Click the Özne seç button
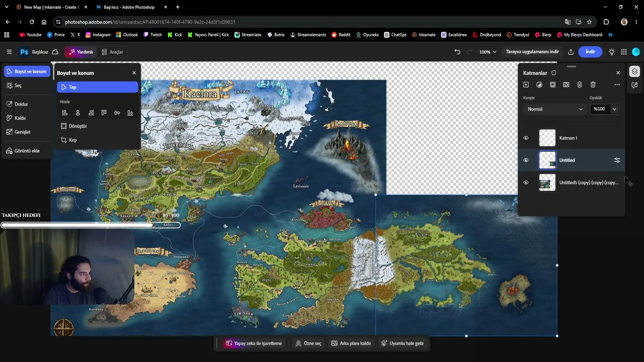This screenshot has width=644, height=362. click(x=308, y=343)
